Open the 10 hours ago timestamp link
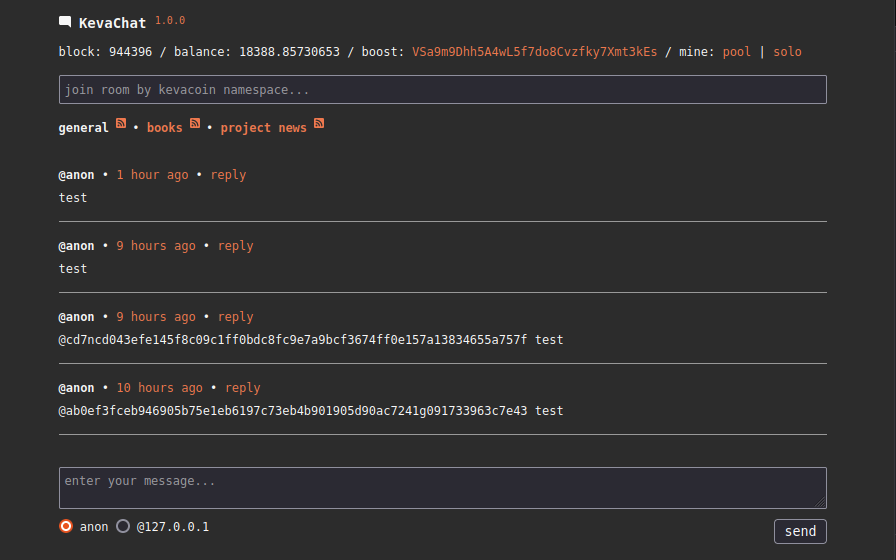Screen dimensions: 896x560 point(159,388)
